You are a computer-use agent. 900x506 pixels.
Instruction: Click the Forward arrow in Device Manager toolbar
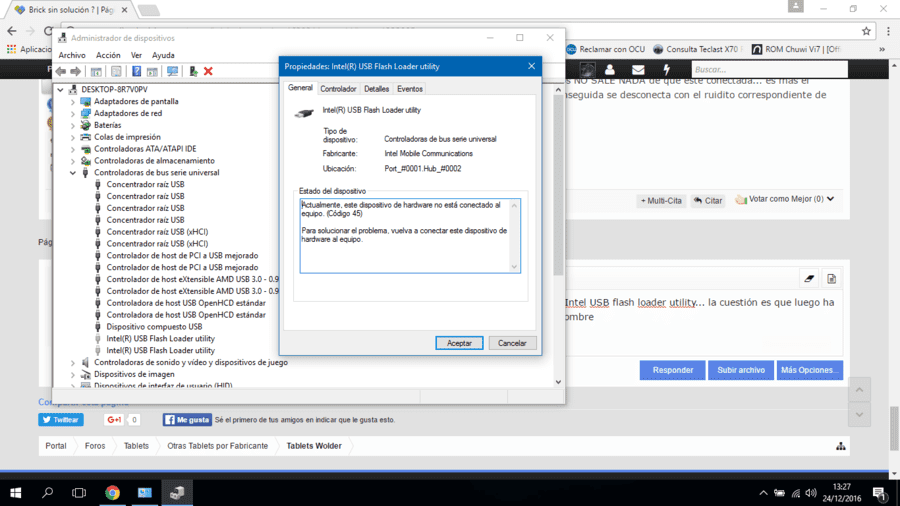point(76,71)
